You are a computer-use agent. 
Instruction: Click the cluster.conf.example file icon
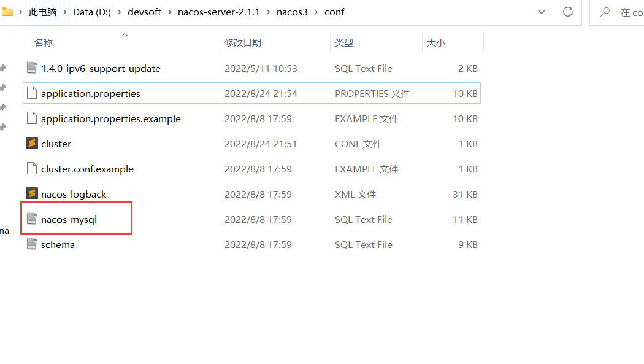tap(32, 168)
